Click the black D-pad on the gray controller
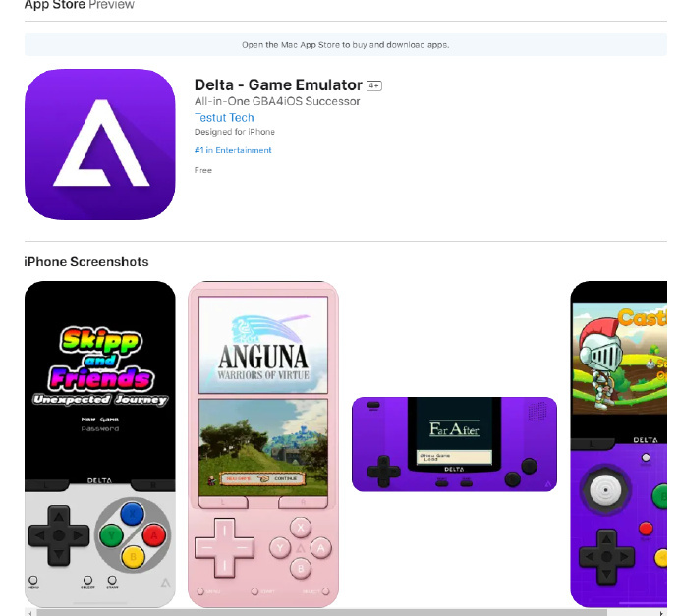The image size is (678, 616). [59, 535]
